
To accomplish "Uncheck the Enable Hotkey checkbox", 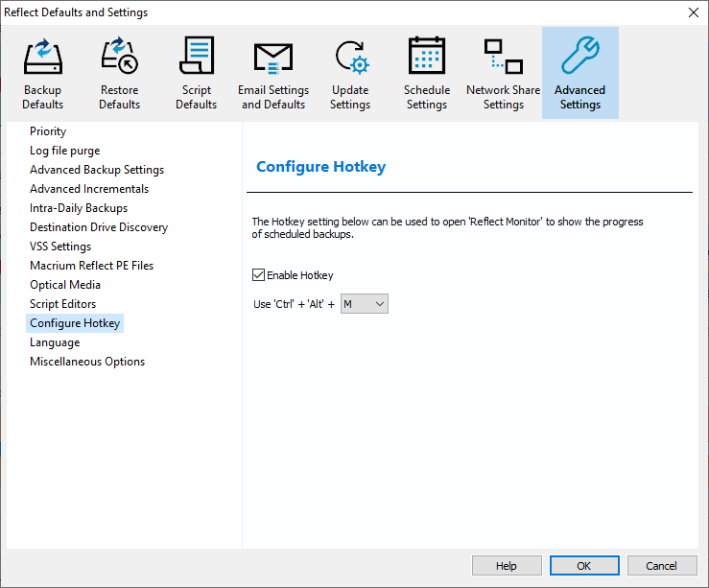I will [x=258, y=275].
